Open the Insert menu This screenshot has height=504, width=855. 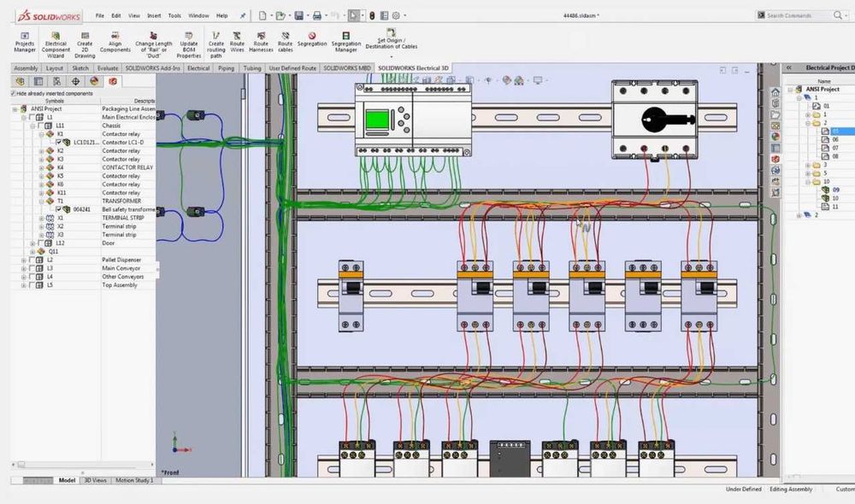click(x=154, y=15)
